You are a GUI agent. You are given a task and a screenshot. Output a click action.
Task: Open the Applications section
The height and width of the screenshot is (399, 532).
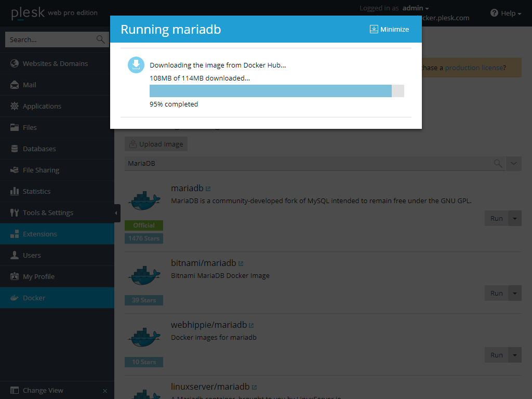(57, 106)
